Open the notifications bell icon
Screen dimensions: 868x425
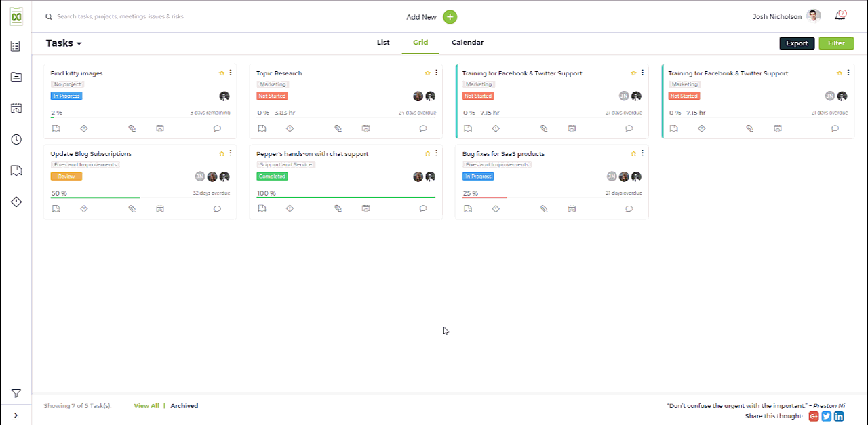(840, 16)
